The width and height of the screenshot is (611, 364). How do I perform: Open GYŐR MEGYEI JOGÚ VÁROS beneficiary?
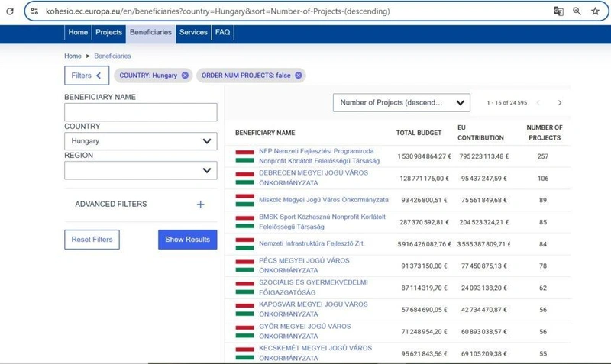pyautogui.click(x=305, y=331)
